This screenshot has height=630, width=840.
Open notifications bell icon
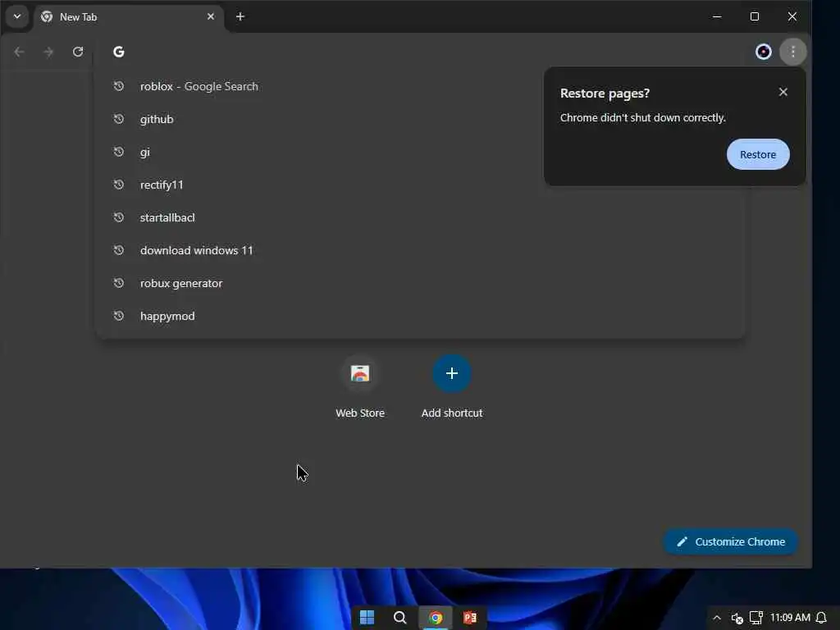821,618
